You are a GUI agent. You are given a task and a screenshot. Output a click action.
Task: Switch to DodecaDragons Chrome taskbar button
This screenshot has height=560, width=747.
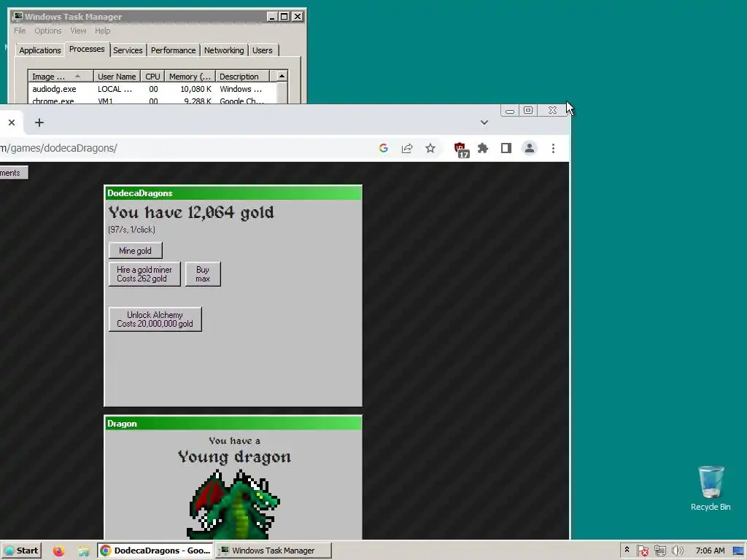click(155, 551)
